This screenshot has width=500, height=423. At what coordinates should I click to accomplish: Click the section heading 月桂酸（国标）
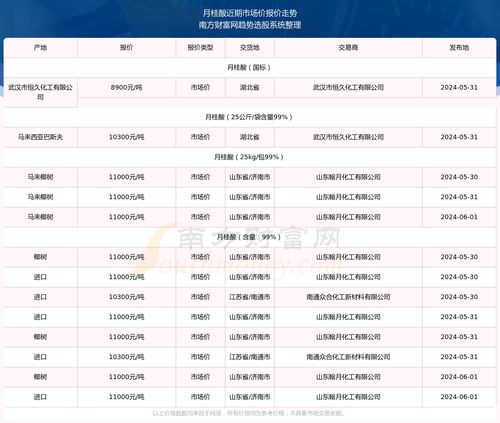pyautogui.click(x=250, y=68)
